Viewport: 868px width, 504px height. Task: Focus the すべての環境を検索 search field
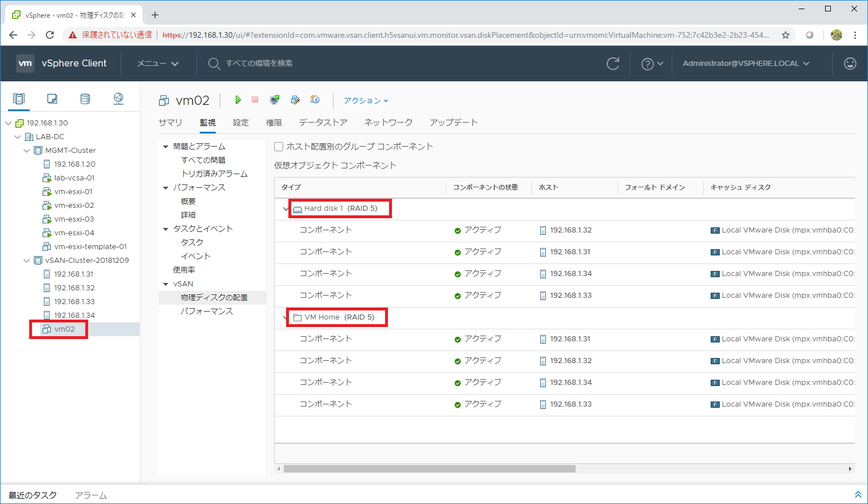pyautogui.click(x=259, y=64)
